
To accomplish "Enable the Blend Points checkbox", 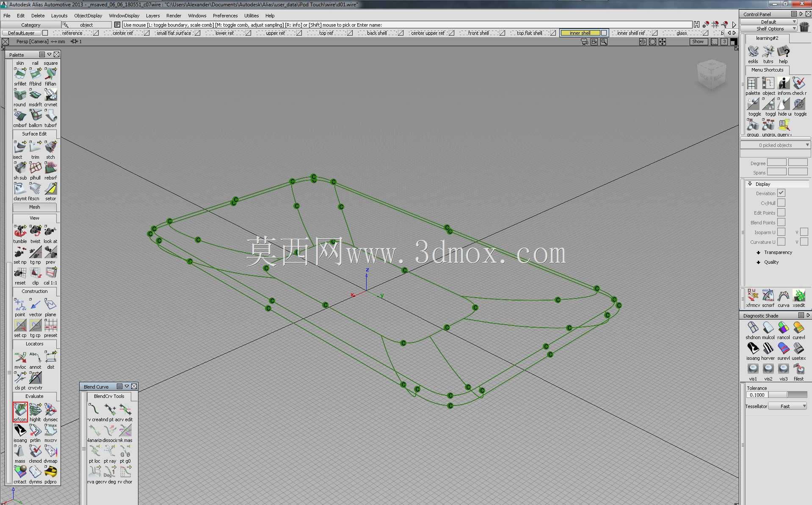I will [x=781, y=222].
